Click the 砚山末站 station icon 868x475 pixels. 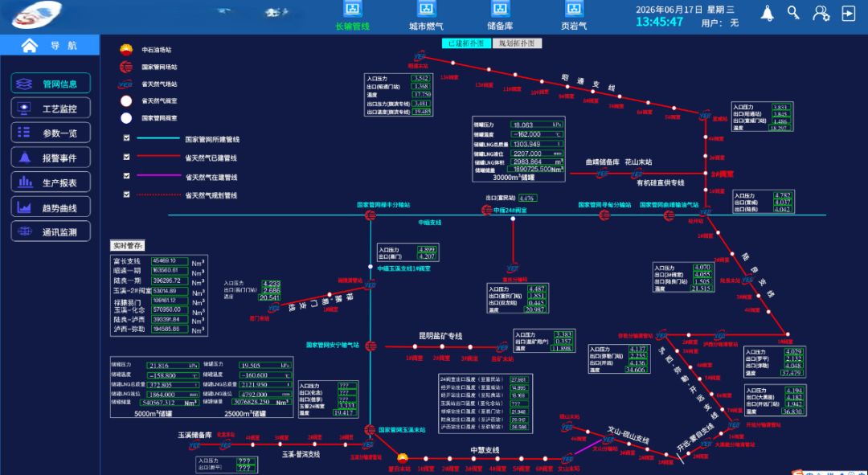click(x=567, y=427)
